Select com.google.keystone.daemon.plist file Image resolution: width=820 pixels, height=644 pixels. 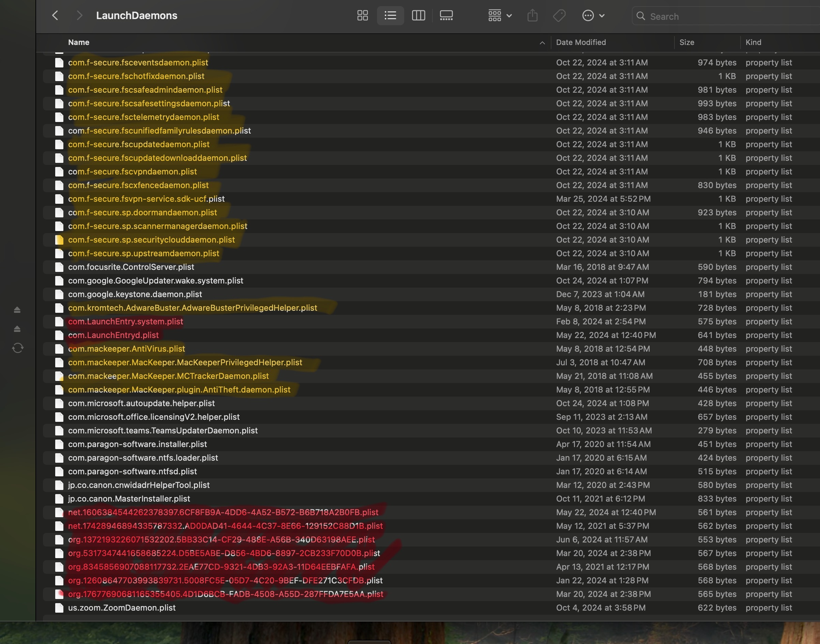pyautogui.click(x=135, y=294)
